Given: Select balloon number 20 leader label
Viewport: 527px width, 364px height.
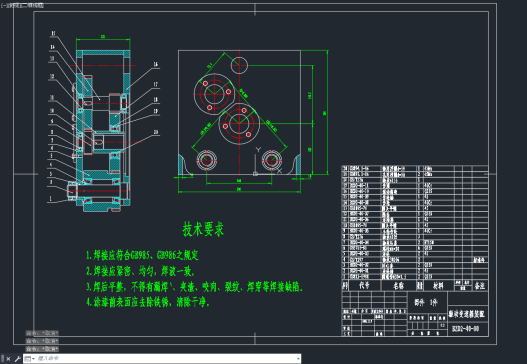Looking at the screenshot, I should click(156, 132).
